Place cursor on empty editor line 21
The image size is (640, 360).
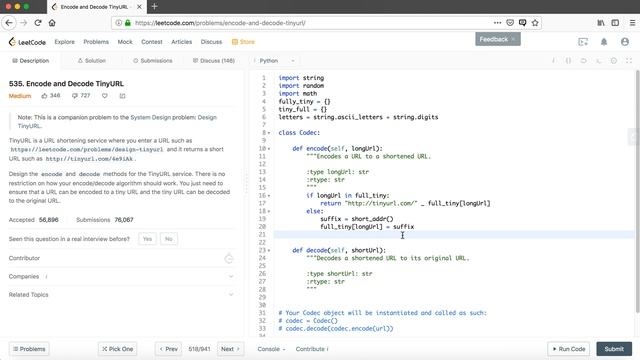point(454,235)
